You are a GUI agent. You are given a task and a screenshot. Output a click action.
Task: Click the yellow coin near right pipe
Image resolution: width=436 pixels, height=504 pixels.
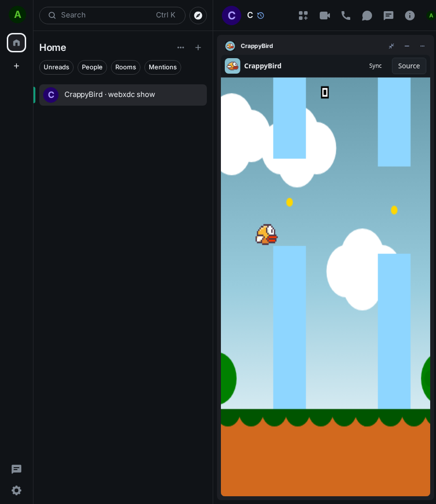pos(394,210)
